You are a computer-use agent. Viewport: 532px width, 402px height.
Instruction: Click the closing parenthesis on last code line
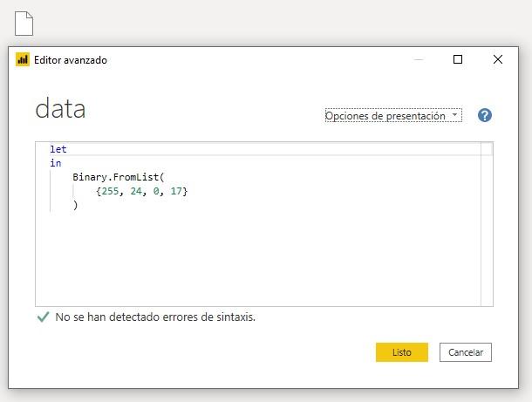(76, 205)
